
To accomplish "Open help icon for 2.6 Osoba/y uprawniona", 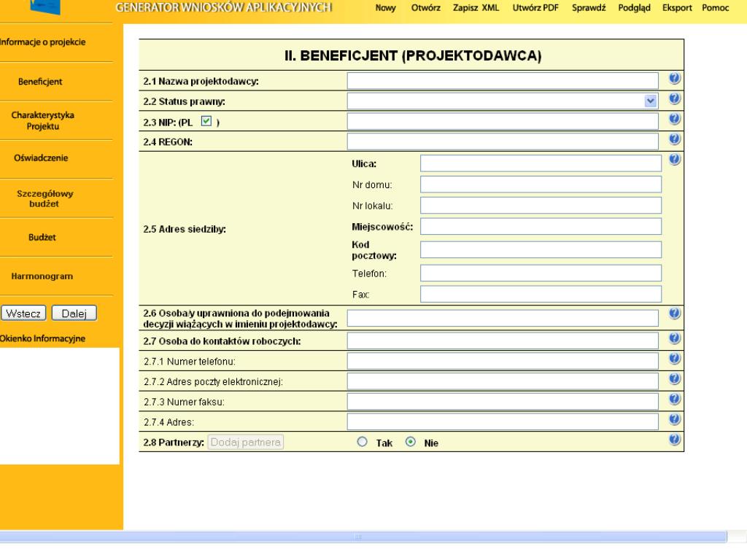I will coord(674,314).
